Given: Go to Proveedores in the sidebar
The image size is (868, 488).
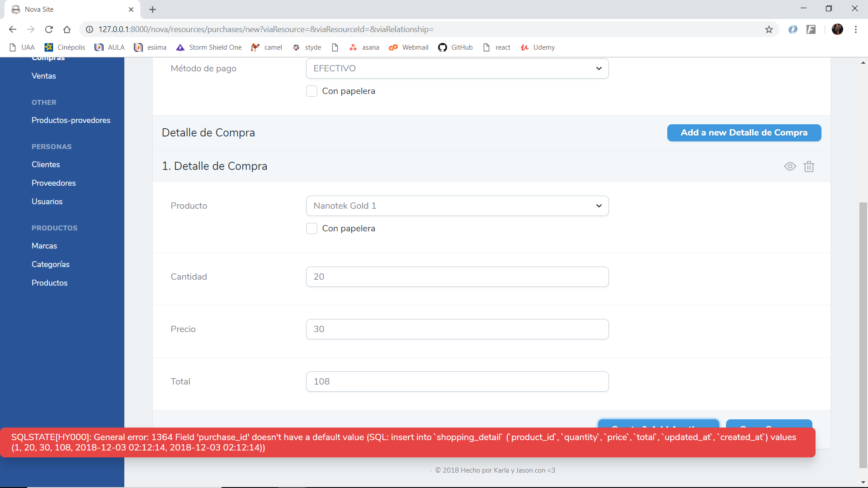Looking at the screenshot, I should [54, 183].
